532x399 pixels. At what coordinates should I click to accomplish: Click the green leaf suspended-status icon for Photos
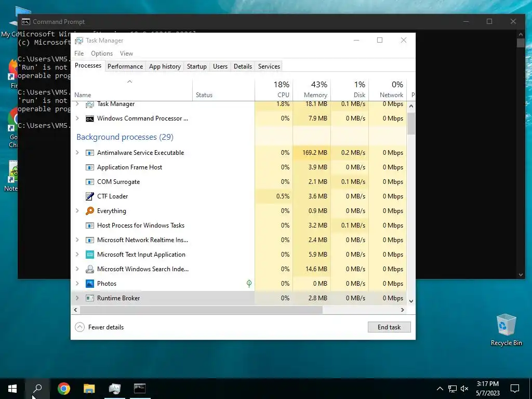tap(249, 283)
